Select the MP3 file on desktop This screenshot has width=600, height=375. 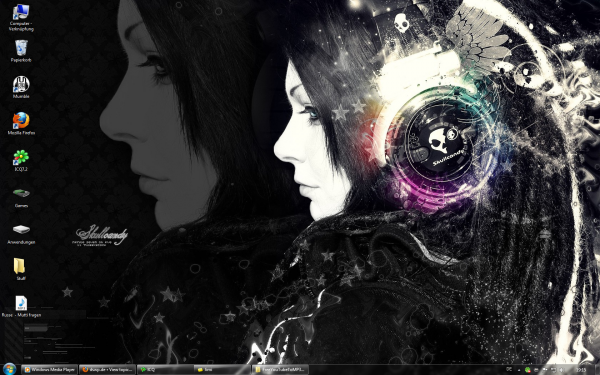tap(21, 306)
